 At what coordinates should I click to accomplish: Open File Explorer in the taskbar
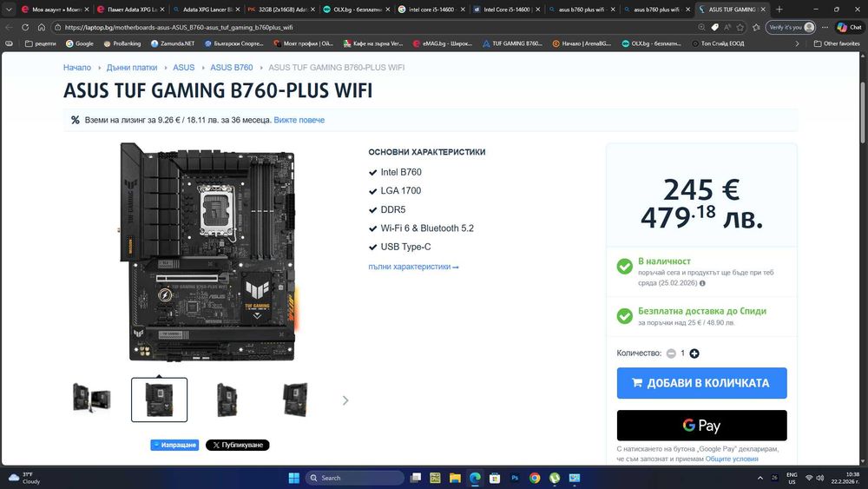(x=455, y=478)
